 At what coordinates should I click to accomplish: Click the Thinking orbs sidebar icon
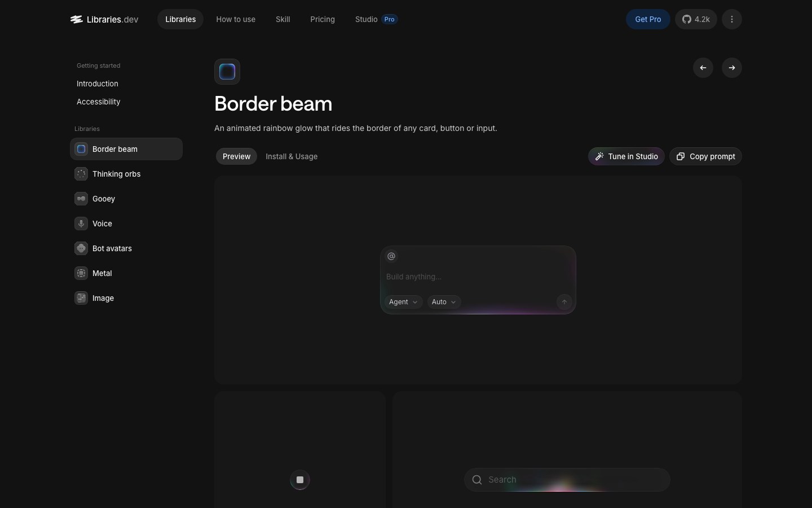[81, 174]
